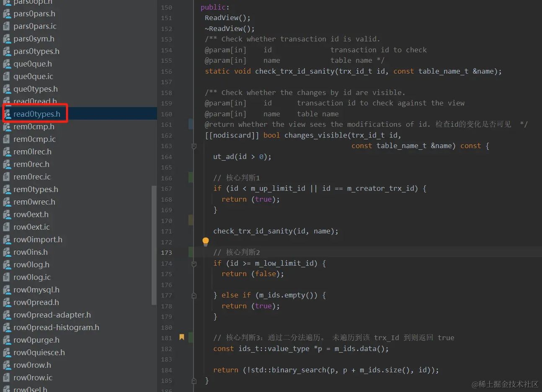This screenshot has height=392, width=542.
Task: Open que0que.ic file
Action: [x=33, y=77]
